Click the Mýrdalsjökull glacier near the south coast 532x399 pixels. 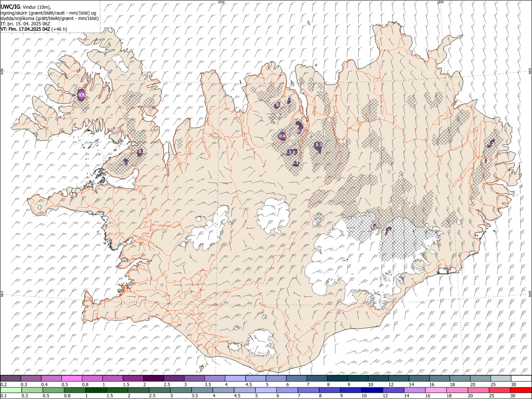pyautogui.click(x=261, y=343)
